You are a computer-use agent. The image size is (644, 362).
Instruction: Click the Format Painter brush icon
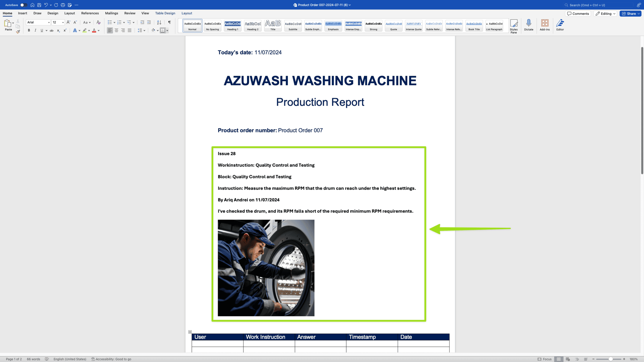coord(18,32)
